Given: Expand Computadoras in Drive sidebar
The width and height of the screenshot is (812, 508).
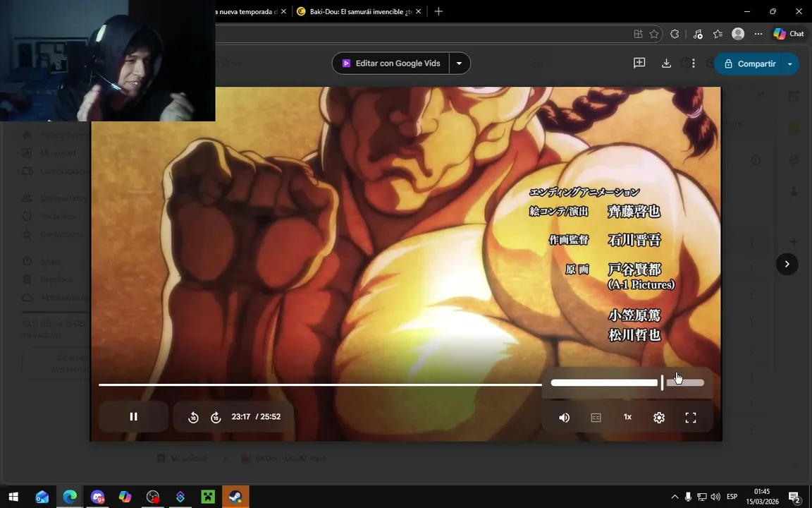Looking at the screenshot, I should (18, 171).
